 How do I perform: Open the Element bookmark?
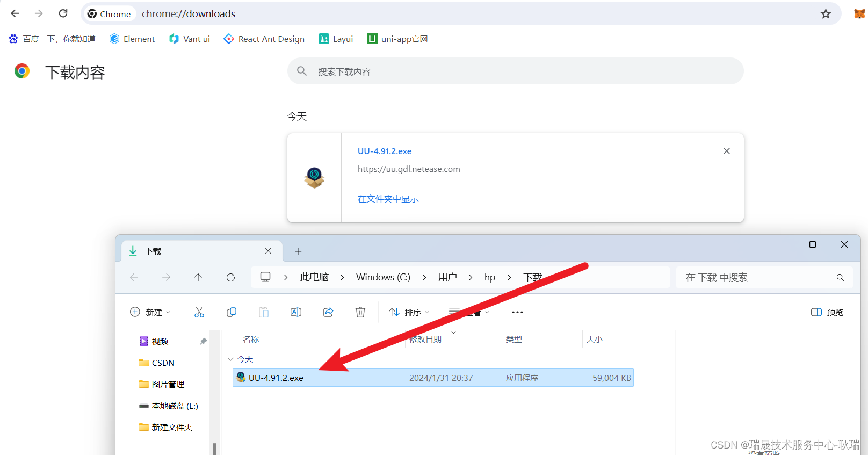(132, 39)
